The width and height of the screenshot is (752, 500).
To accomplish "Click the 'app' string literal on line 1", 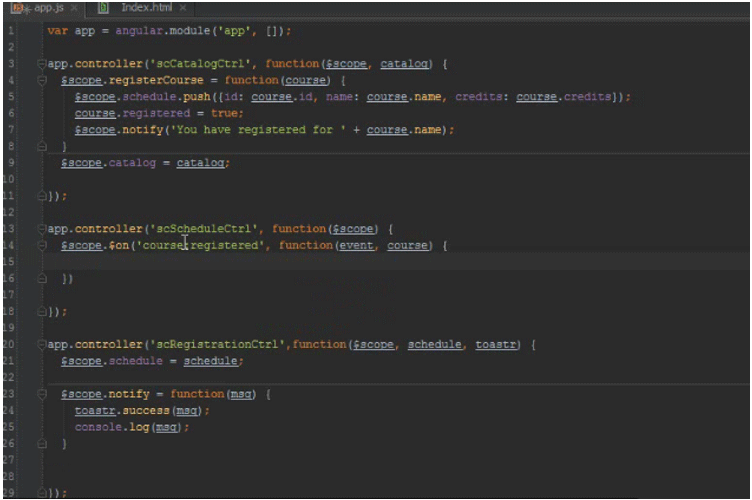I will click(x=235, y=31).
